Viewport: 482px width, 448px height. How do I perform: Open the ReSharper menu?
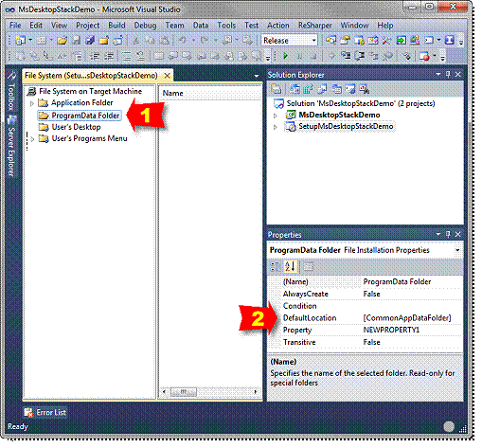pos(315,26)
